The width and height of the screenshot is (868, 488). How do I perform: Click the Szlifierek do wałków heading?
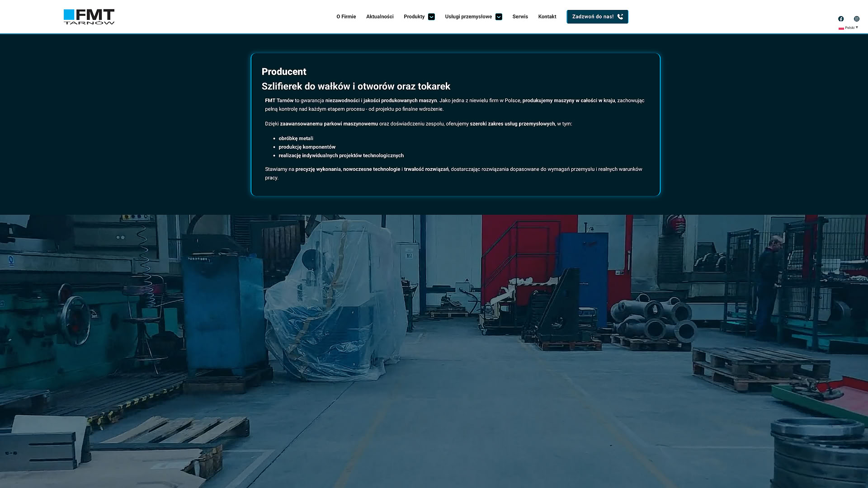pos(356,86)
